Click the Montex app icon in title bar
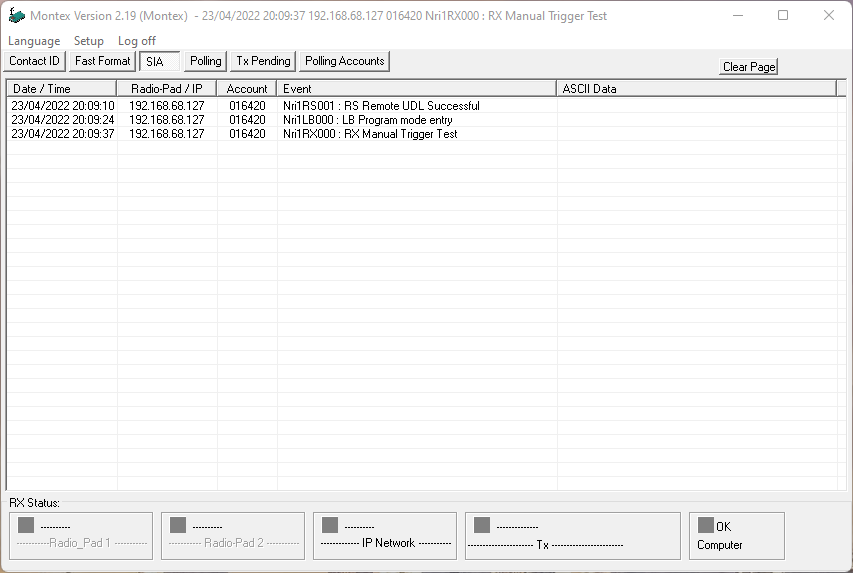 point(16,16)
